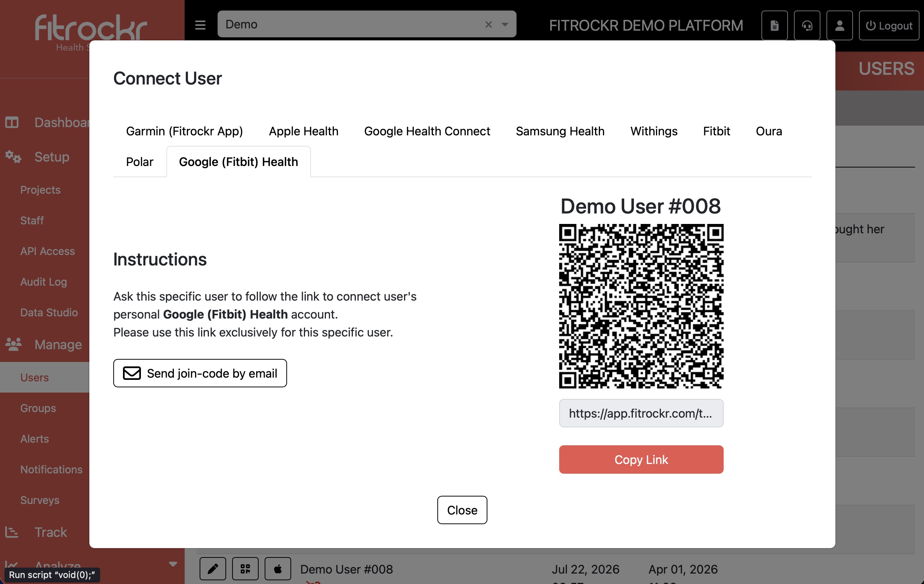Open the Samsung Health tab
This screenshot has width=924, height=584.
coord(560,131)
